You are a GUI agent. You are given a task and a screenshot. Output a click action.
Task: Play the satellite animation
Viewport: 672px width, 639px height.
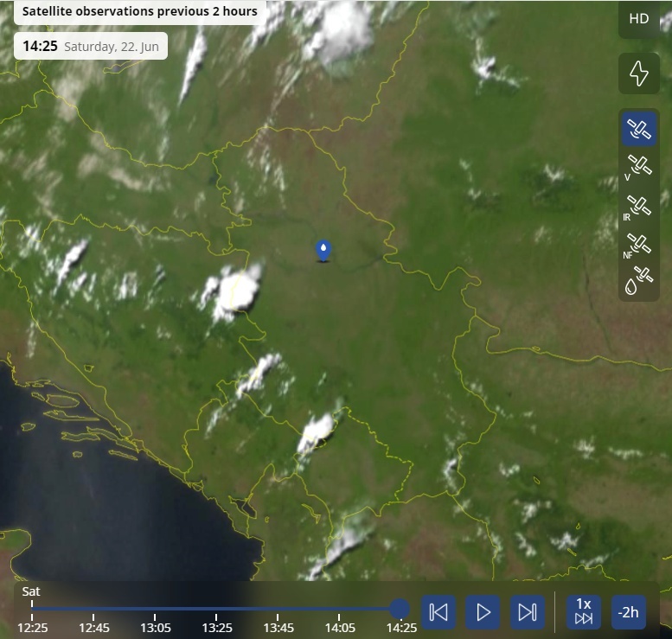click(483, 612)
